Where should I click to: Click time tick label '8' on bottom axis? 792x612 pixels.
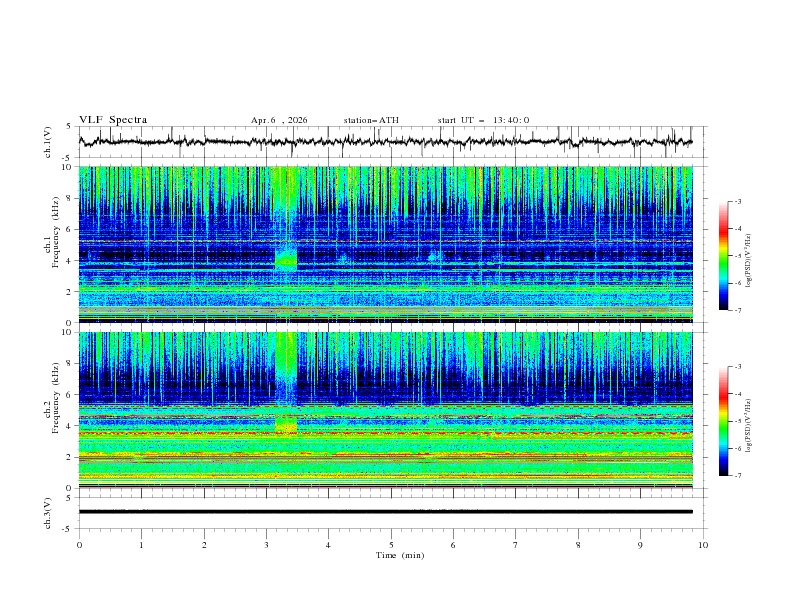578,545
